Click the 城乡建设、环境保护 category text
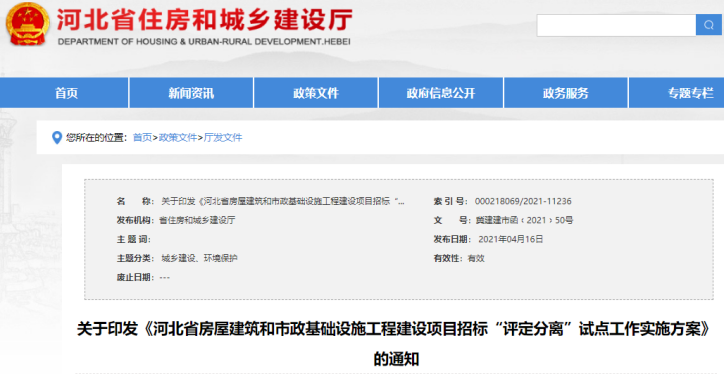724x374 pixels. point(199,258)
